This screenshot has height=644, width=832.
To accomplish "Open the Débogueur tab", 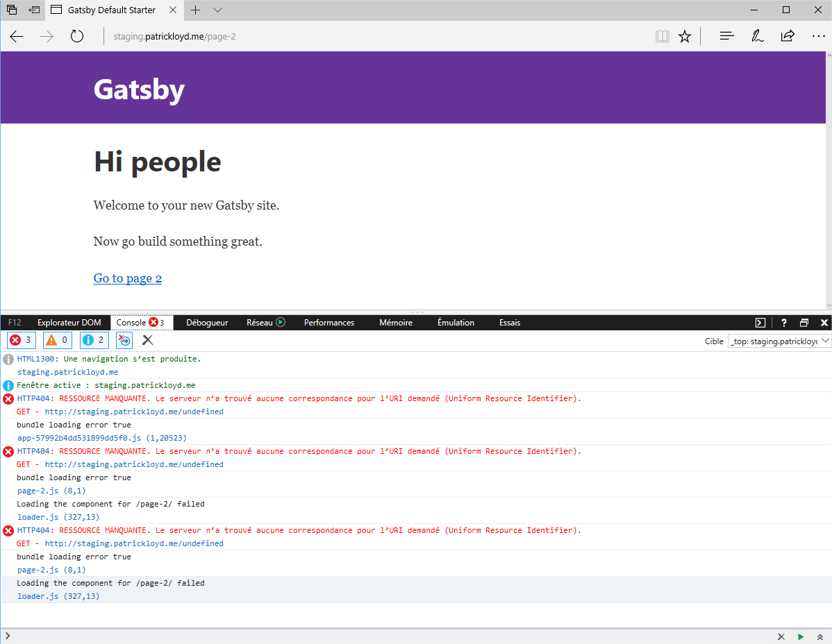I will coord(207,322).
